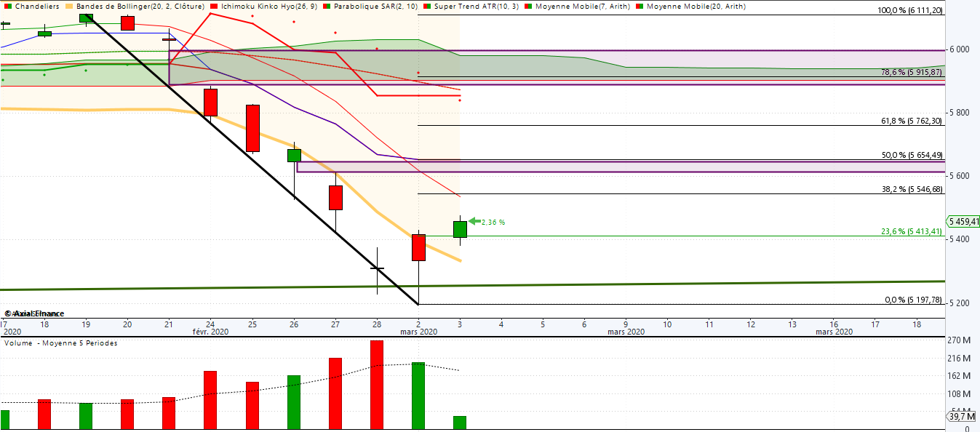
Task: Click Fibonacci 38,2 % (5 546,68) label
Action: 912,189
